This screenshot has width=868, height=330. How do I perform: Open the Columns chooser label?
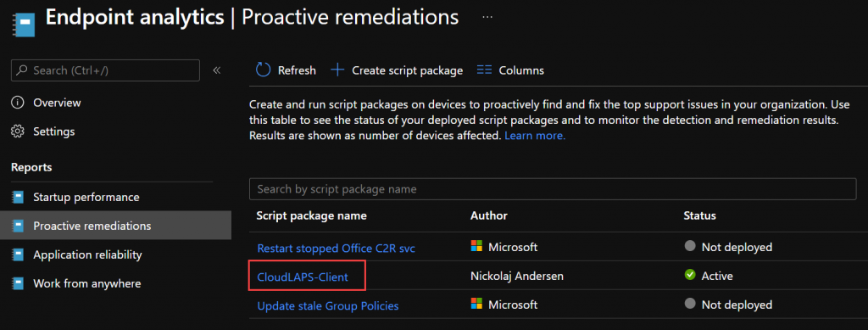click(x=521, y=70)
